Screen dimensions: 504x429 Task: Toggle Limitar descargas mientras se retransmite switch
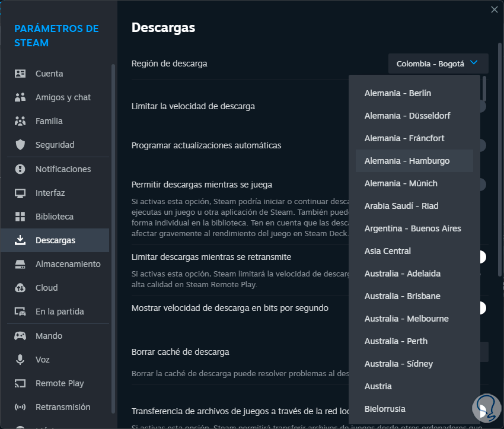[x=482, y=257]
